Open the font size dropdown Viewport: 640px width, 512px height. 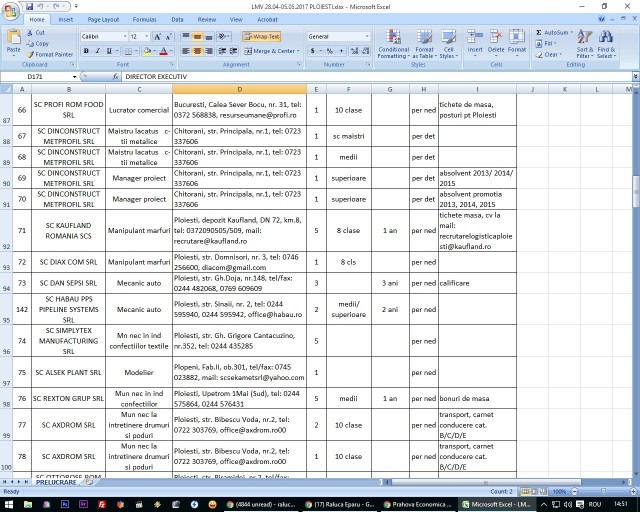147,36
